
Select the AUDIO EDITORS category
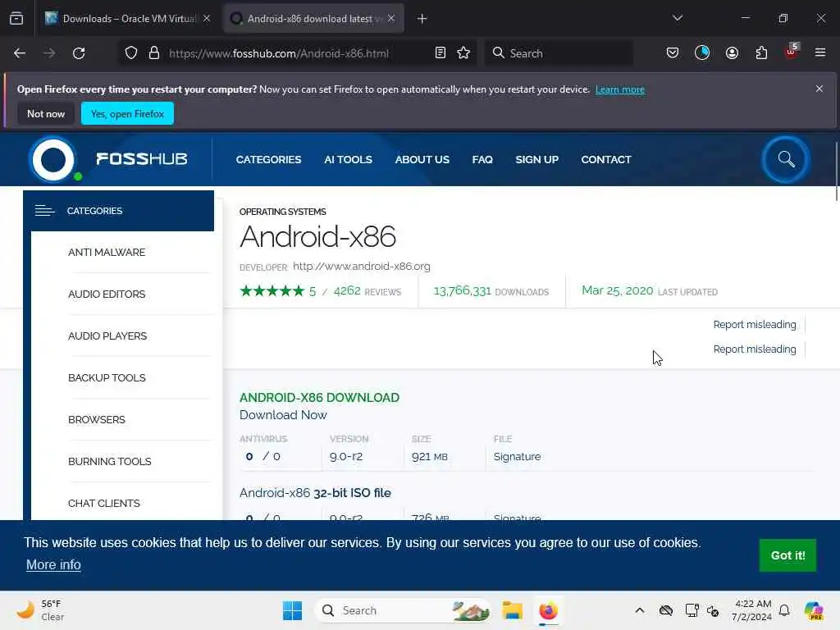[x=107, y=294]
